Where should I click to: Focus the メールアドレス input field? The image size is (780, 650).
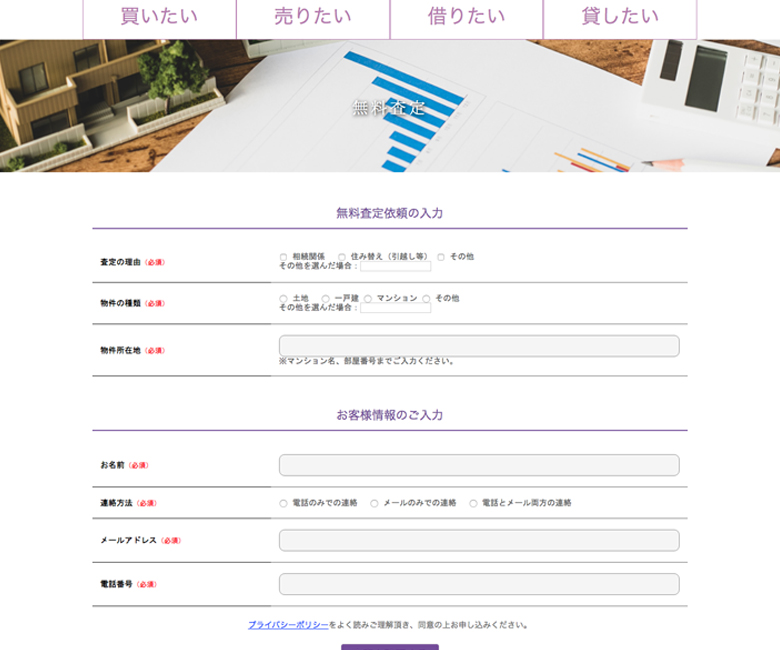point(479,540)
